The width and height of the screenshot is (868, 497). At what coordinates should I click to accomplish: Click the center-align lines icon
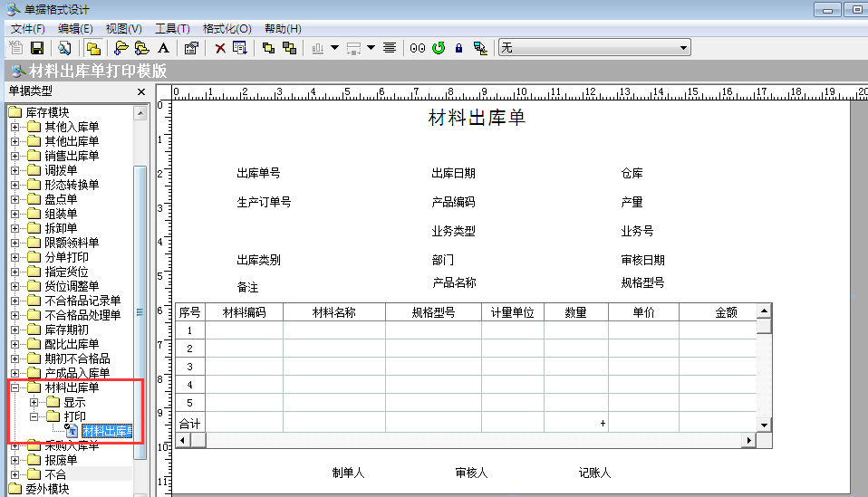390,47
